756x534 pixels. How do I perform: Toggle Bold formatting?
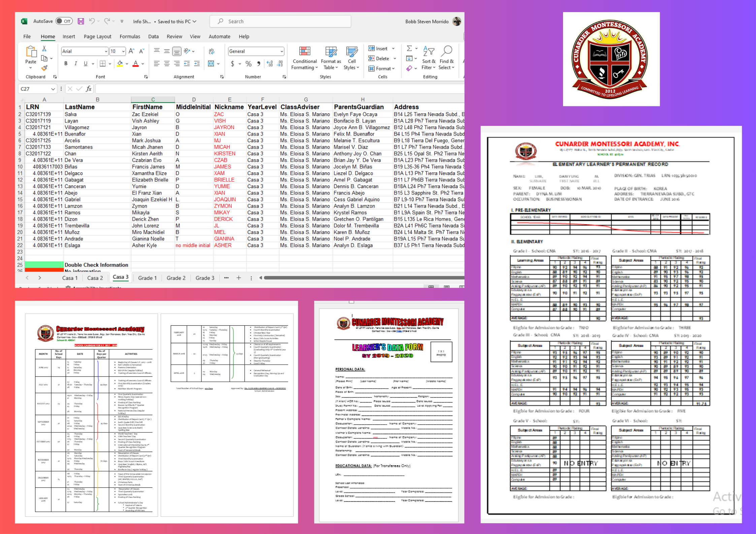(66, 64)
